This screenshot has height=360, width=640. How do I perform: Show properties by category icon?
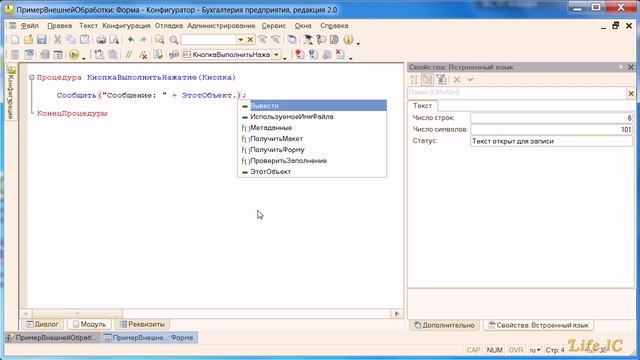point(427,80)
